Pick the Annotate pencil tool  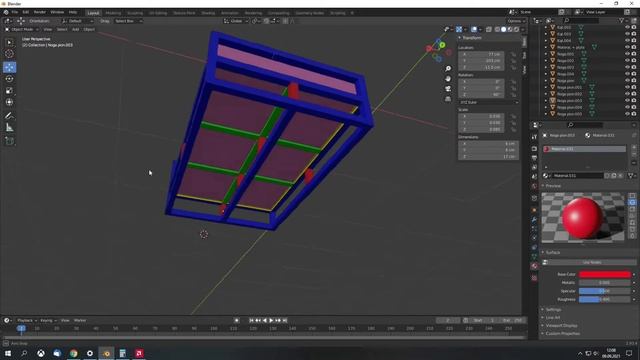[x=9, y=116]
